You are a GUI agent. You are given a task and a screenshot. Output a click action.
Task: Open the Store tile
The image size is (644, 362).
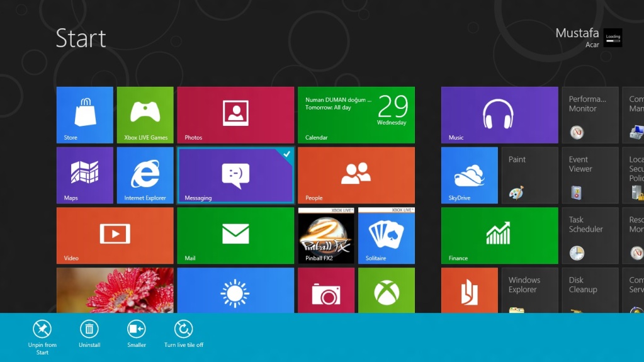(84, 115)
